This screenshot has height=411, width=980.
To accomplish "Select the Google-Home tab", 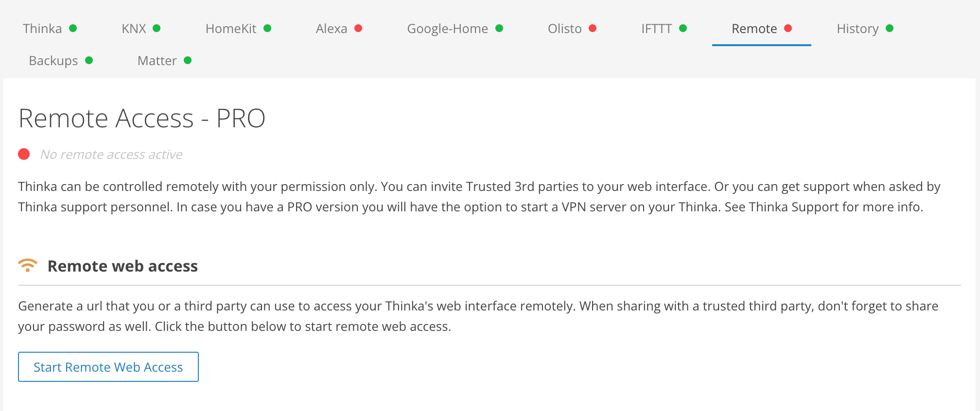I will [447, 29].
